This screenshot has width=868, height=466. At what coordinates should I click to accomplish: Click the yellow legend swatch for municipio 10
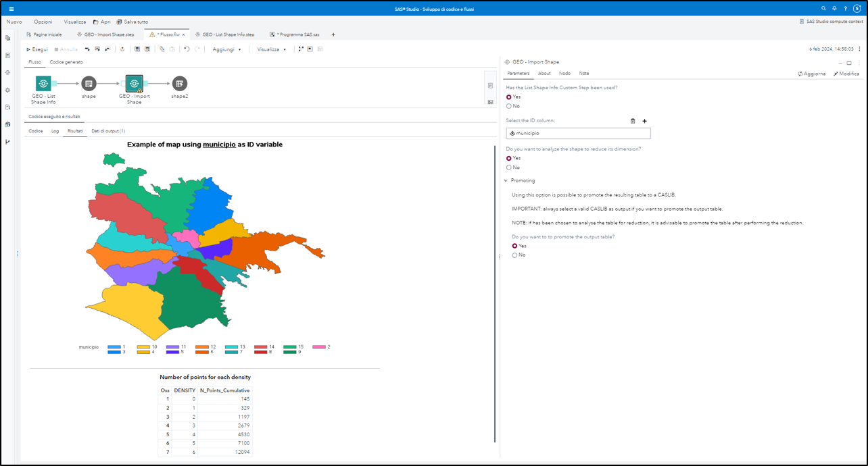click(x=143, y=347)
